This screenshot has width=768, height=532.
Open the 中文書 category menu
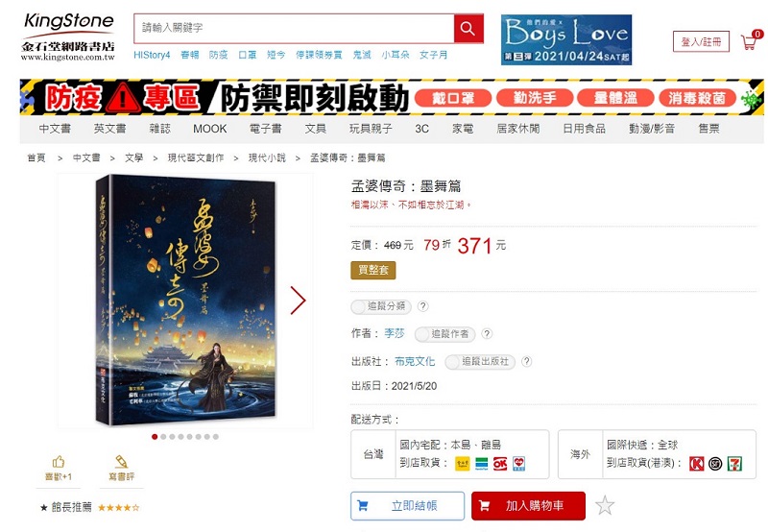point(55,129)
